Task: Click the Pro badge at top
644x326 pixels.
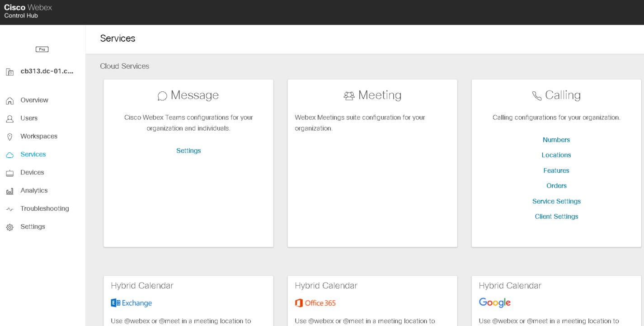Action: pyautogui.click(x=42, y=49)
